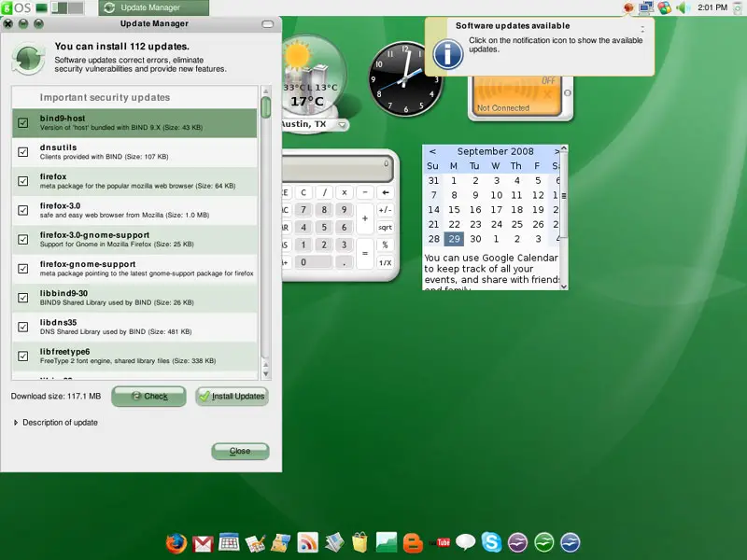The height and width of the screenshot is (560, 747).
Task: Launch Skype from the dock
Action: coord(491,542)
